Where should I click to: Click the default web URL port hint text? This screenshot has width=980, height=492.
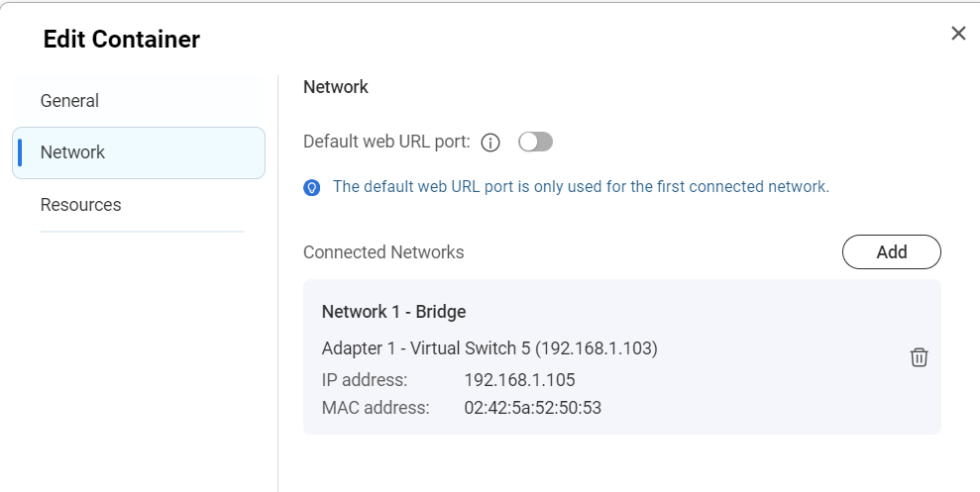point(581,187)
